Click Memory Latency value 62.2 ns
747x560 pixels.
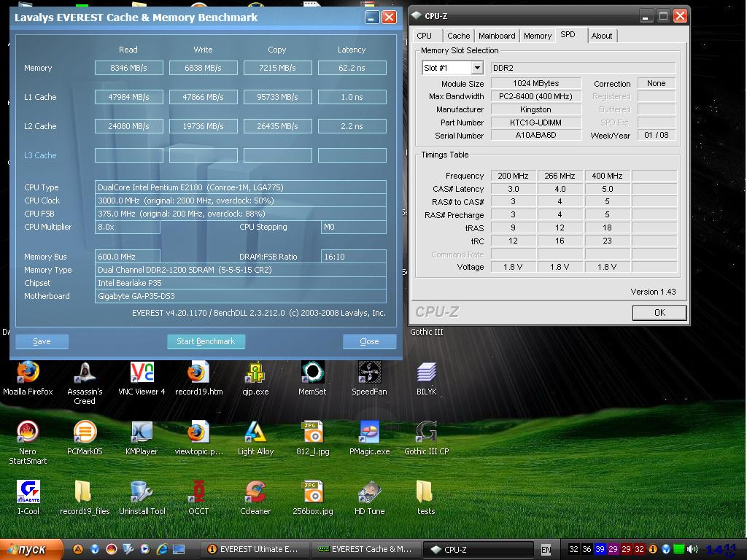click(352, 68)
